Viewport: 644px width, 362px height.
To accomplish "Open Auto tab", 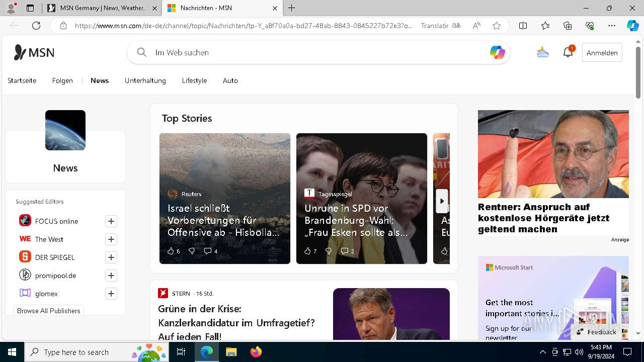I will (230, 80).
